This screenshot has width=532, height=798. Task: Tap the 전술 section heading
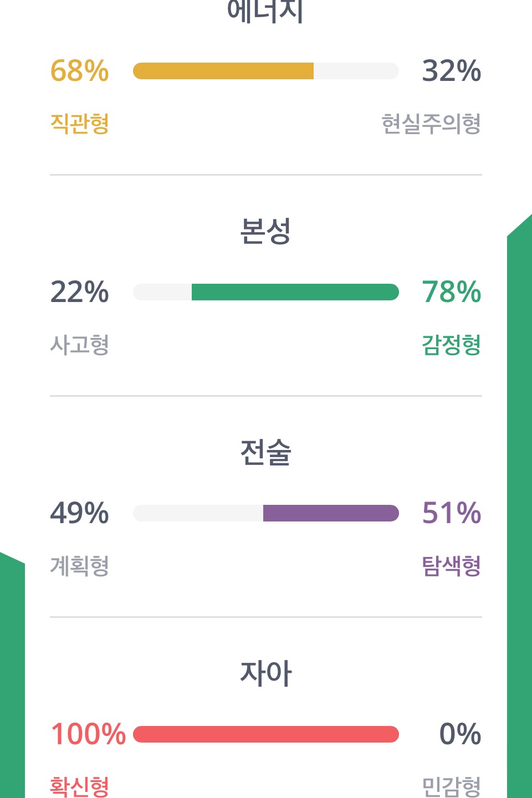[265, 452]
